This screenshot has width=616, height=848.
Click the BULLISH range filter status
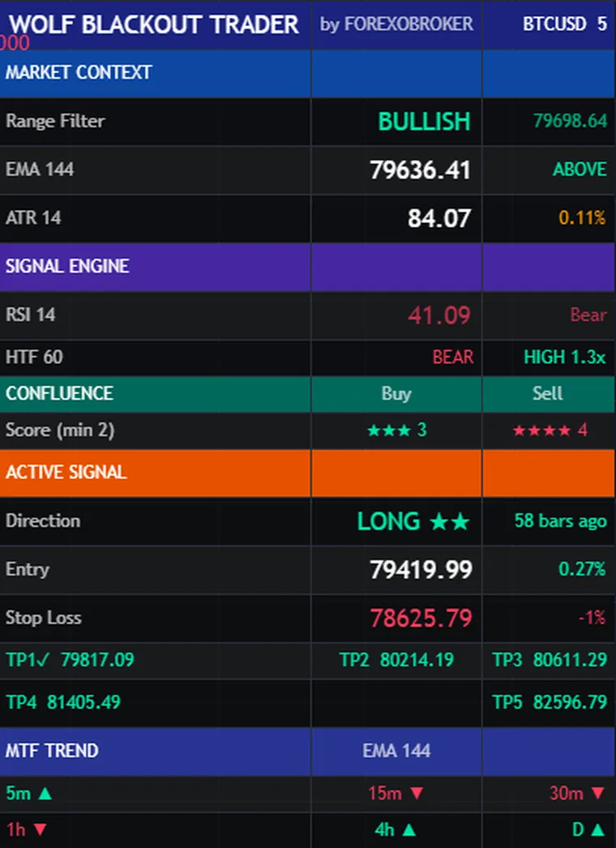[x=424, y=121]
